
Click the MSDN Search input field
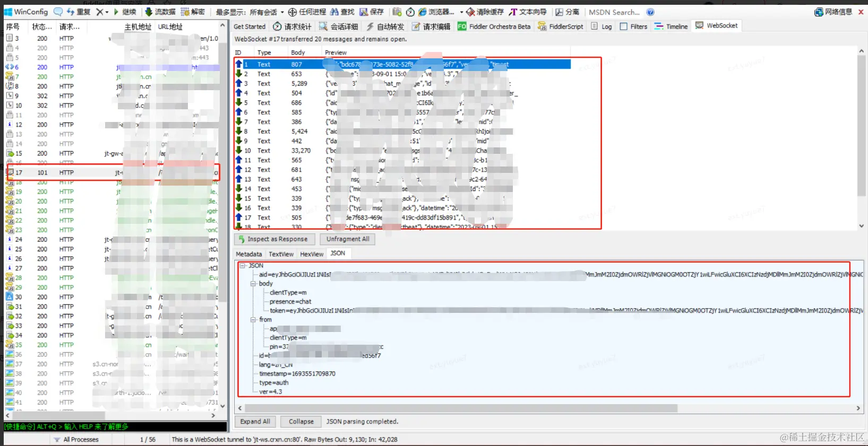click(614, 12)
